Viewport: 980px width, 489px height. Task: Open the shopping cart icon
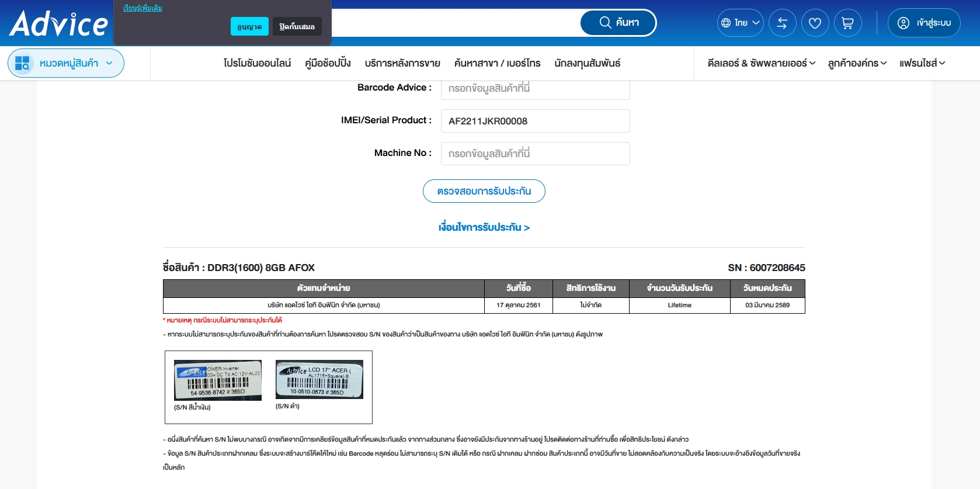pyautogui.click(x=847, y=23)
